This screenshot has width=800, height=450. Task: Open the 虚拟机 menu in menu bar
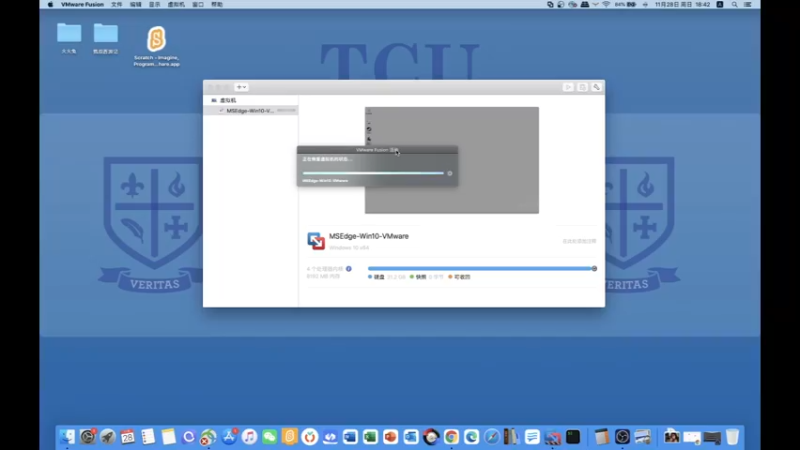[x=176, y=4]
